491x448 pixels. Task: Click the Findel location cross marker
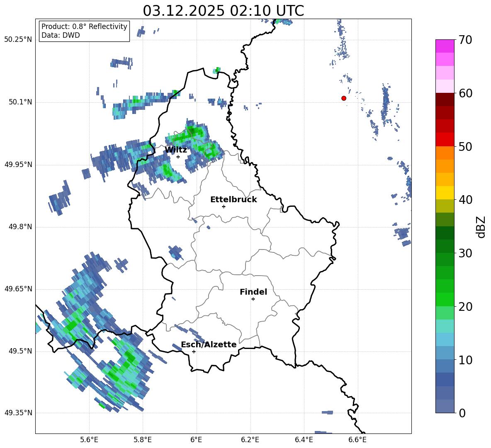pyautogui.click(x=253, y=299)
